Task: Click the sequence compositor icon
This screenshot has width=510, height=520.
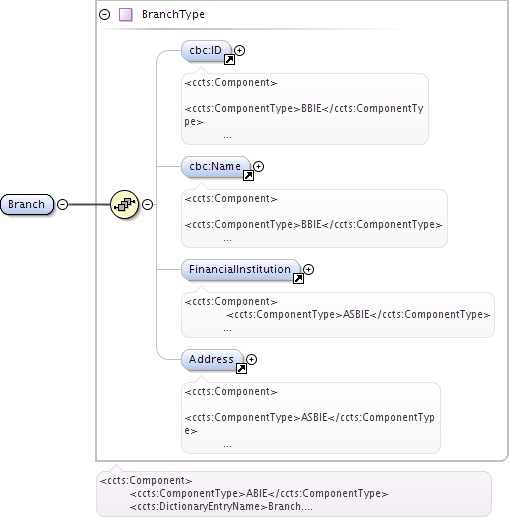Action: point(124,204)
